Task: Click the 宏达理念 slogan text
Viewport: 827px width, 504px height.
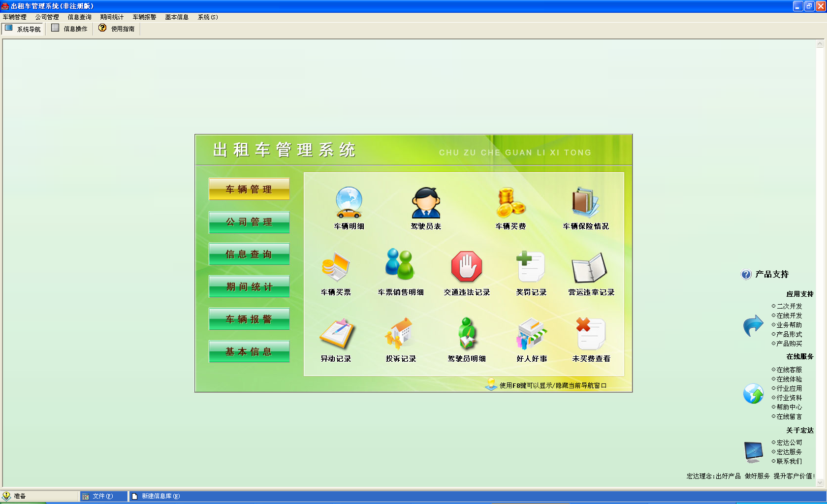Action: pyautogui.click(x=750, y=476)
